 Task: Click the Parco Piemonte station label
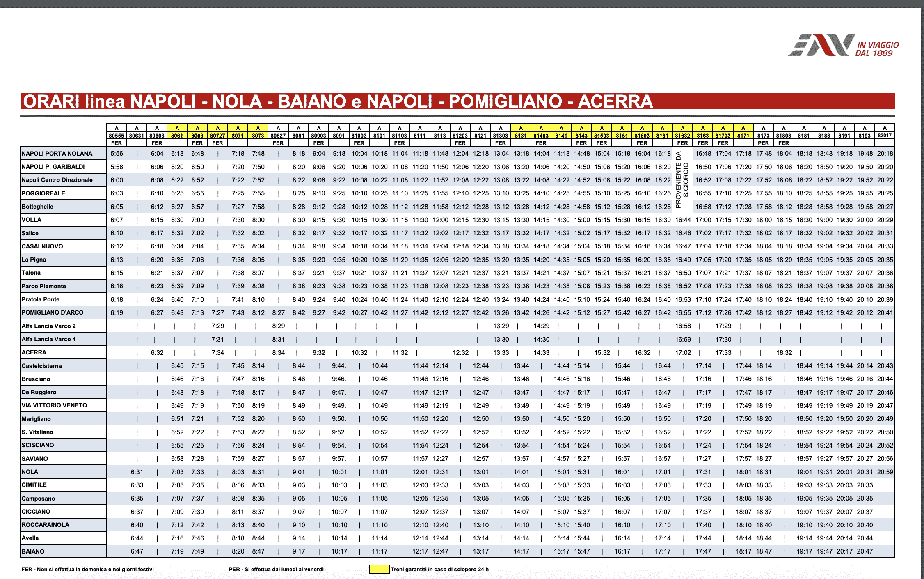click(44, 286)
